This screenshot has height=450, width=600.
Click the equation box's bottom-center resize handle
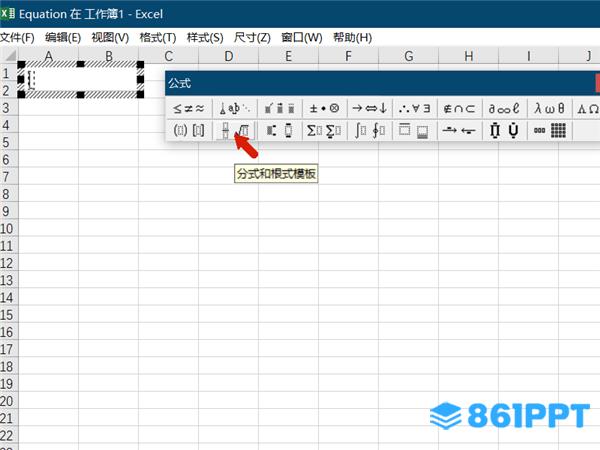[x=80, y=94]
